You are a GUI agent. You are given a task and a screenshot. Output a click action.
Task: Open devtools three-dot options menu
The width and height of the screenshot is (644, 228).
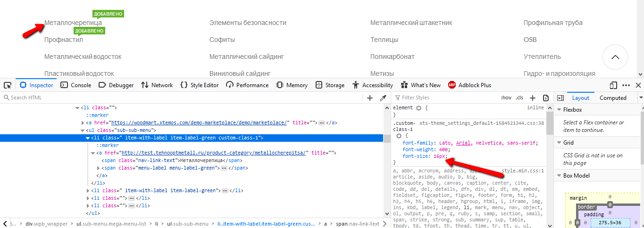(x=626, y=85)
